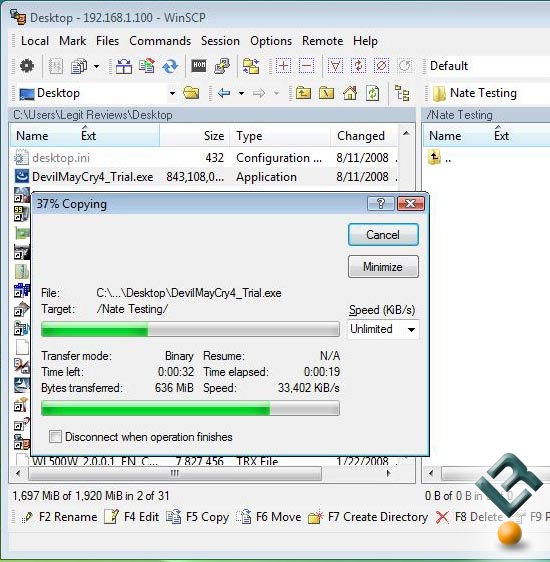Sort local panel by Size column
Image resolution: width=550 pixels, height=562 pixels.
coord(214,136)
